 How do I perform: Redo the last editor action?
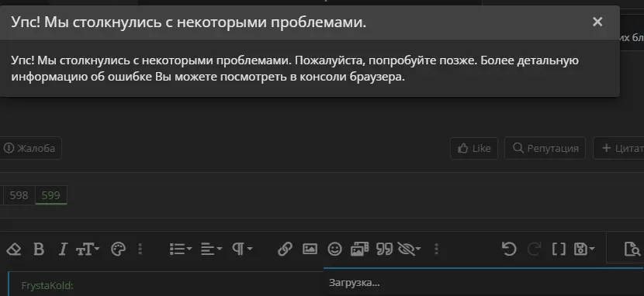(534, 249)
